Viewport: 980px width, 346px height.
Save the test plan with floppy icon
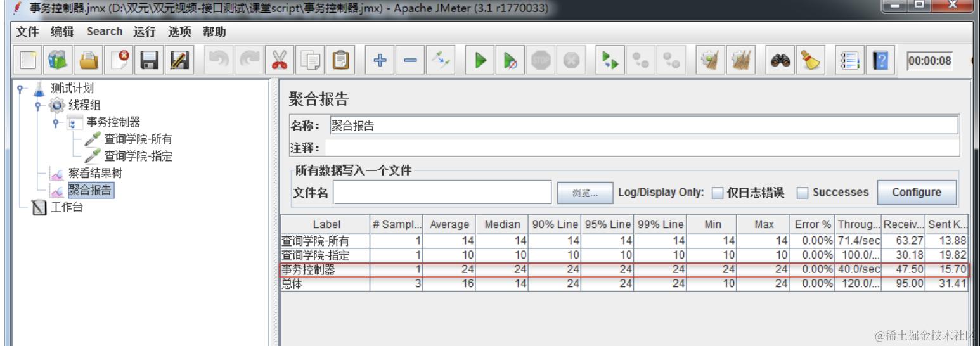coord(150,60)
